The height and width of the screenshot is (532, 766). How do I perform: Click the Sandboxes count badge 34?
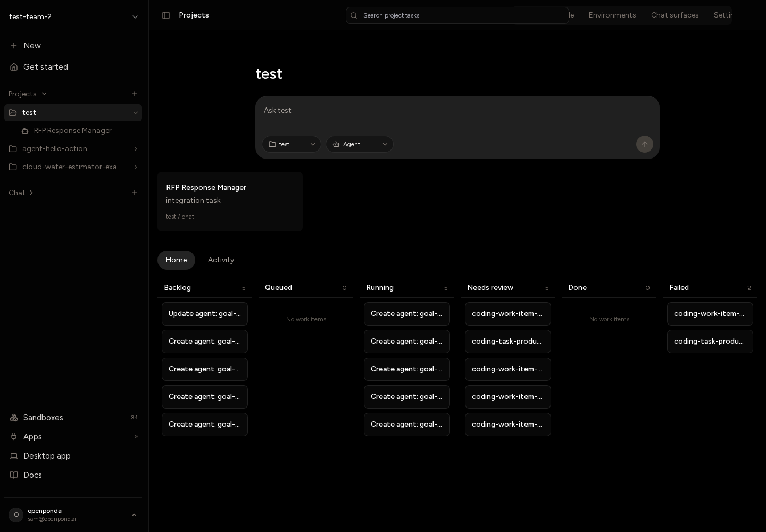[134, 418]
